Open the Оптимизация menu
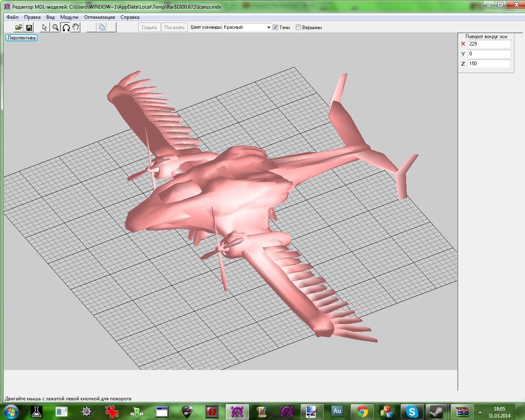Screen dimensions: 525x420 99,17
